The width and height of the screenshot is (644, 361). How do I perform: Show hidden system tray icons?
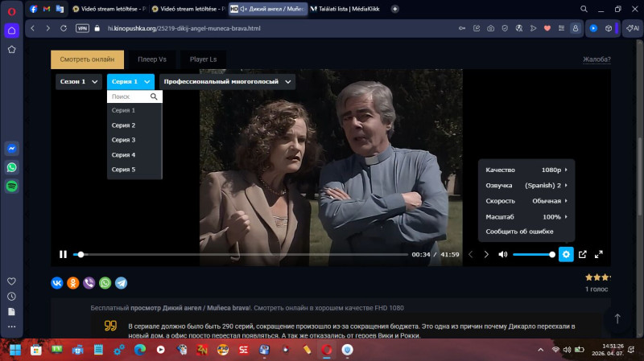[x=540, y=350]
